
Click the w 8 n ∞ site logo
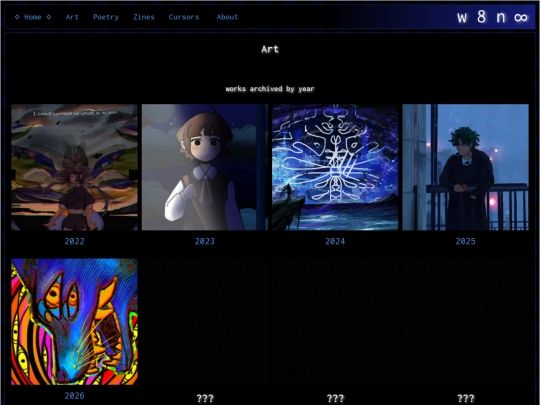coord(492,17)
